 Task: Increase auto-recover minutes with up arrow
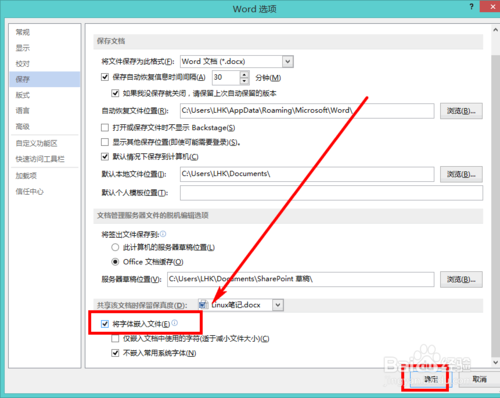coord(244,74)
